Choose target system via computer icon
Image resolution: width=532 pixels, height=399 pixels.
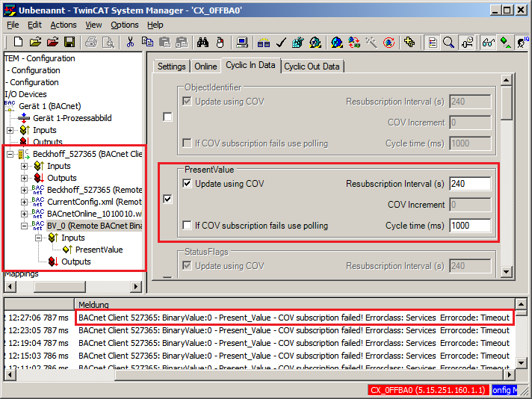[242, 43]
